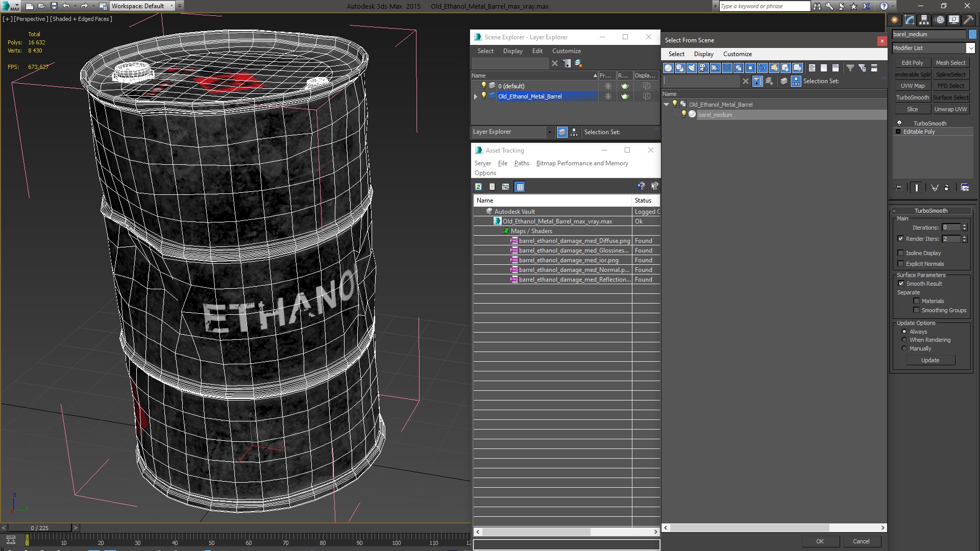Select Manually update radio button

(x=904, y=348)
